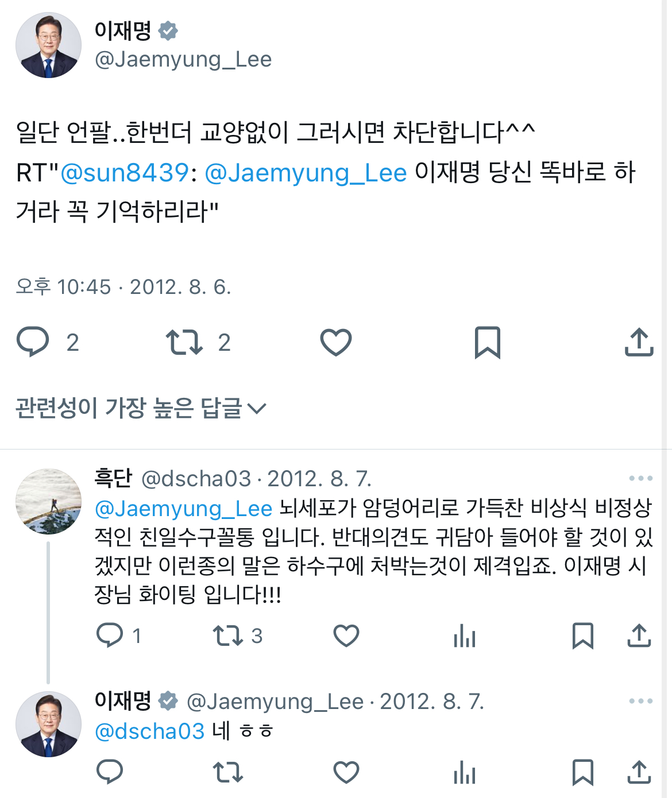Bookmark the main tweet
672x798 pixels.
(x=488, y=343)
